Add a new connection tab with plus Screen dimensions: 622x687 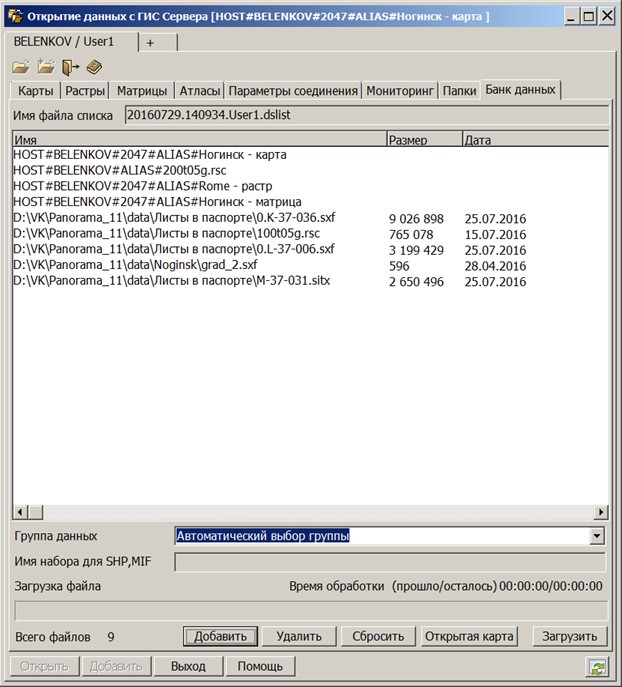click(151, 43)
